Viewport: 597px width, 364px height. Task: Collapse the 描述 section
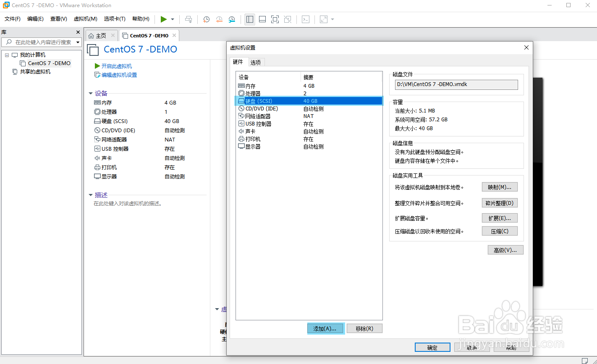click(90, 195)
